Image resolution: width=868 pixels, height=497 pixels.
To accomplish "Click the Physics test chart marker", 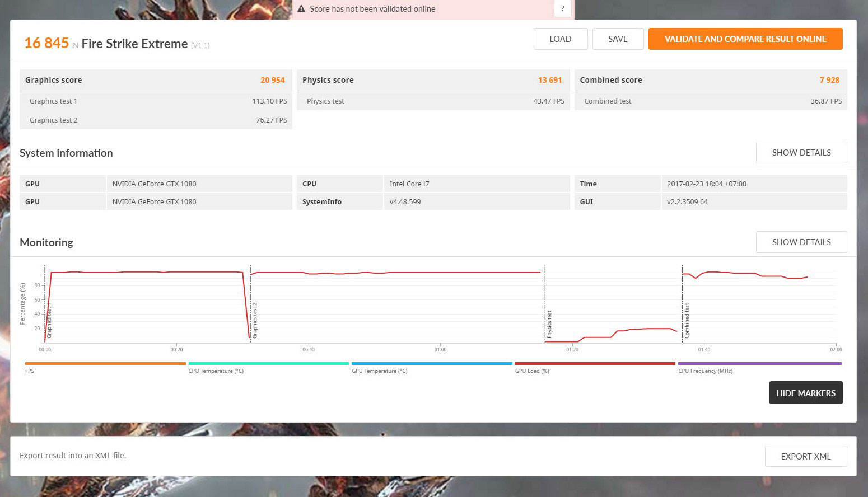I will coord(549,324).
